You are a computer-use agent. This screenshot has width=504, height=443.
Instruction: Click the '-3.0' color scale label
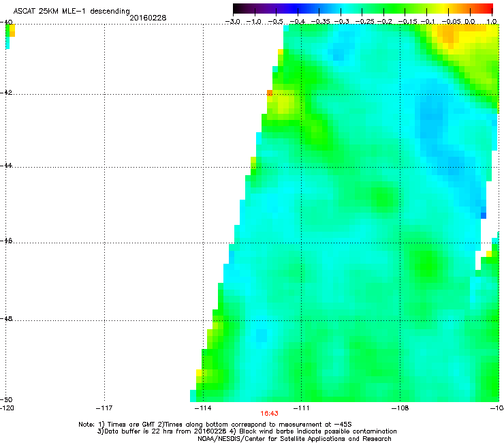(232, 22)
